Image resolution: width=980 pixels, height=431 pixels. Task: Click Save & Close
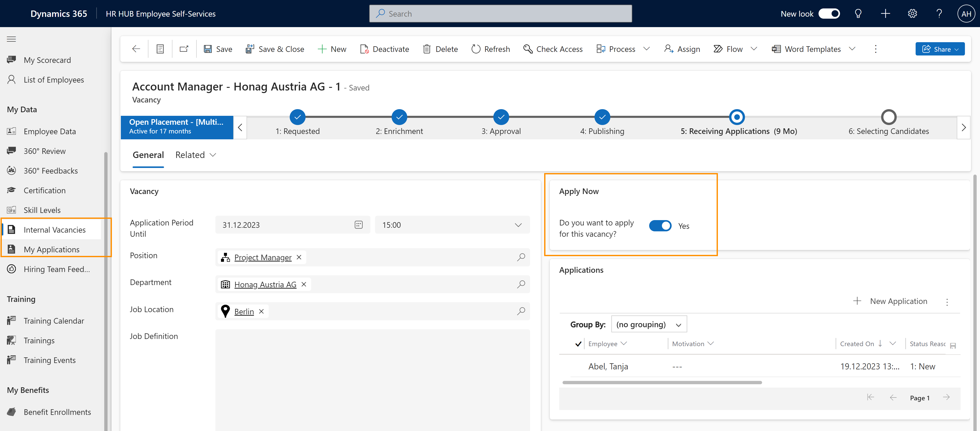pos(275,49)
